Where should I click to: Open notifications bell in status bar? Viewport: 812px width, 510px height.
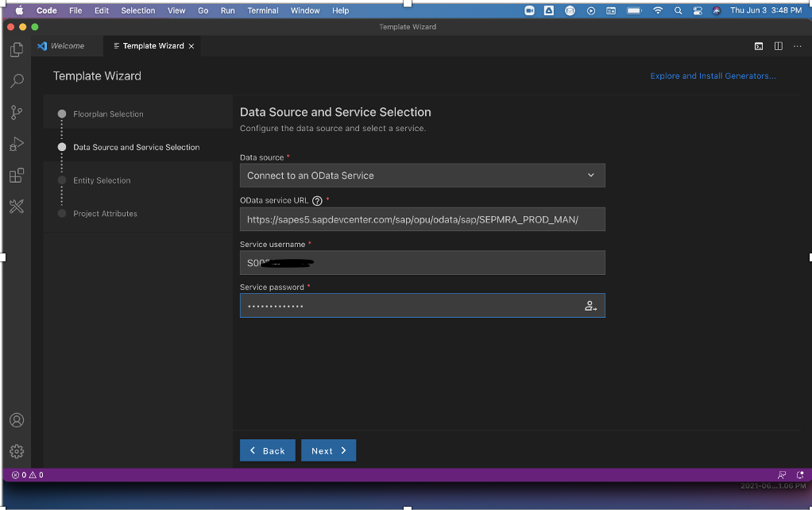pyautogui.click(x=800, y=475)
